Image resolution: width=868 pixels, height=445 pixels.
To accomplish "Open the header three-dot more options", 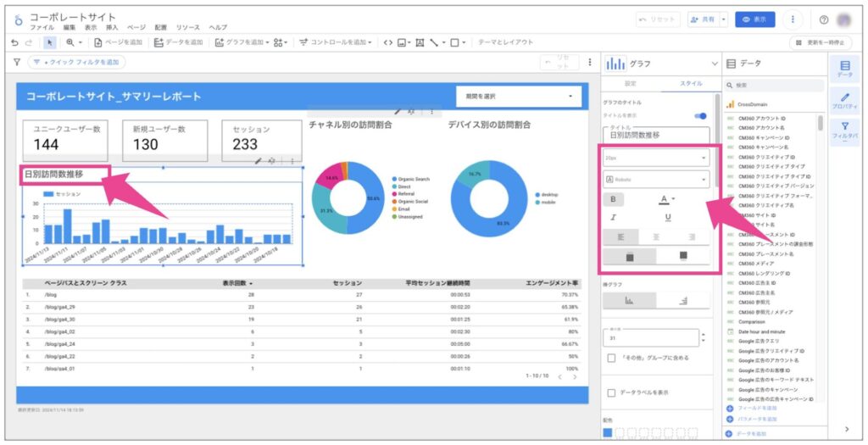I will click(793, 19).
